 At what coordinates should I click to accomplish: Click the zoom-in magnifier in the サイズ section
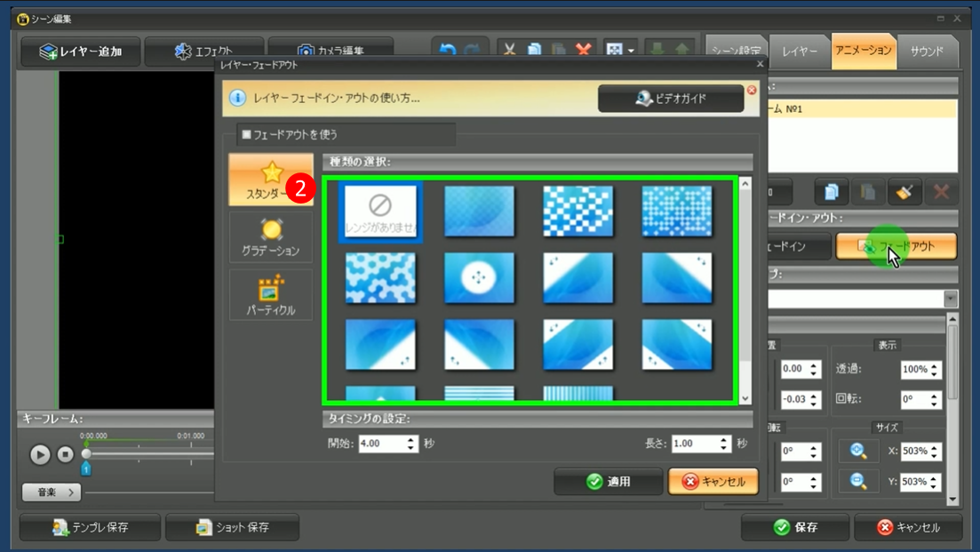tap(858, 451)
